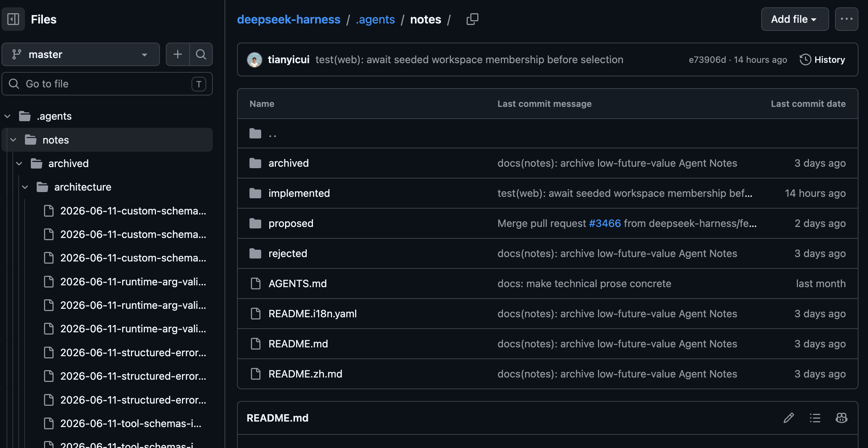Open the master branch dropdown

pyautogui.click(x=81, y=54)
